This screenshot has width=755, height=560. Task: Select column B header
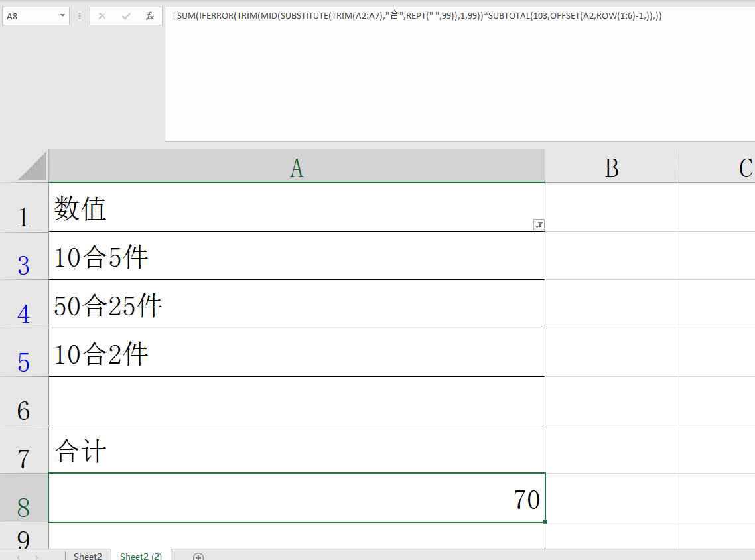612,167
